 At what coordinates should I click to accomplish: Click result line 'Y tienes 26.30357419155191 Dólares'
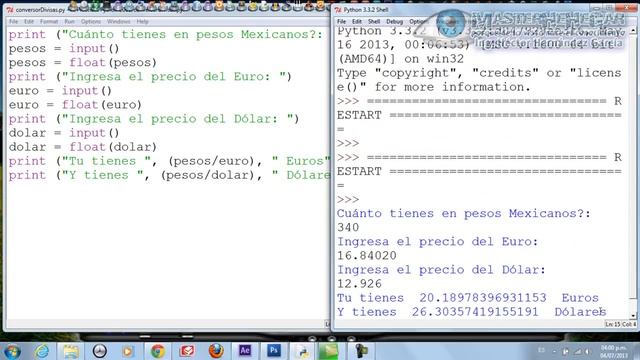(471, 312)
